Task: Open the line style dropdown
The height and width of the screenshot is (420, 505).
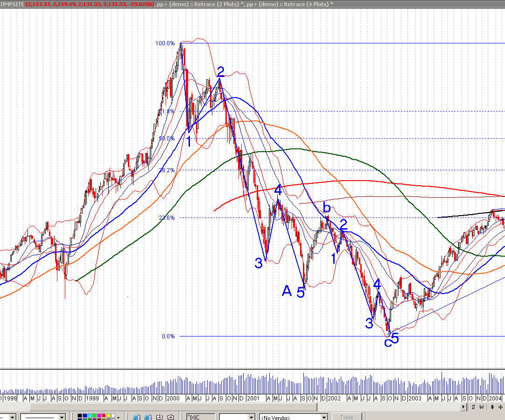Action: click(62, 417)
